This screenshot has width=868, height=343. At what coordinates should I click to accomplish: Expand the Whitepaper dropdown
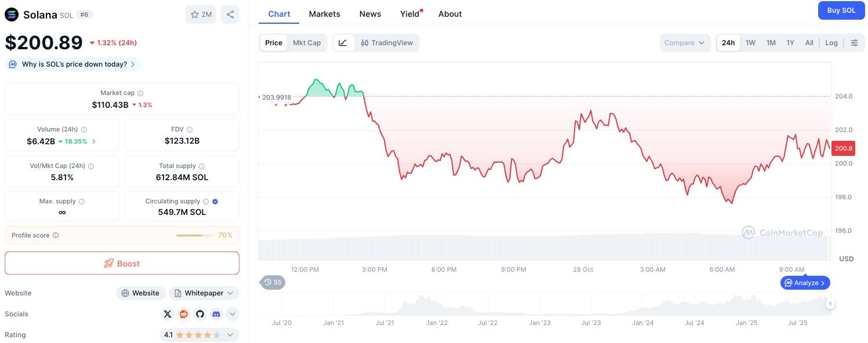(231, 293)
